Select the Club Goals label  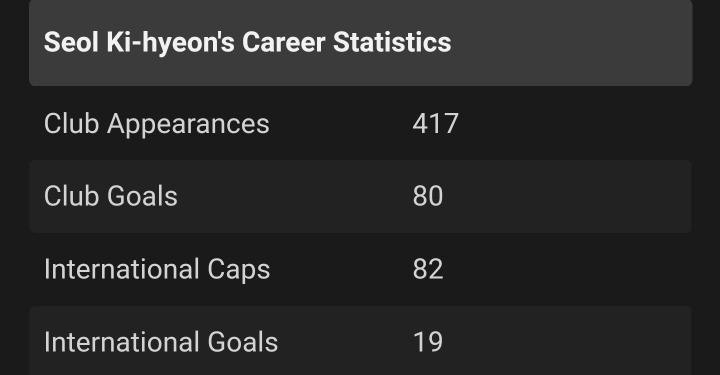click(x=111, y=196)
